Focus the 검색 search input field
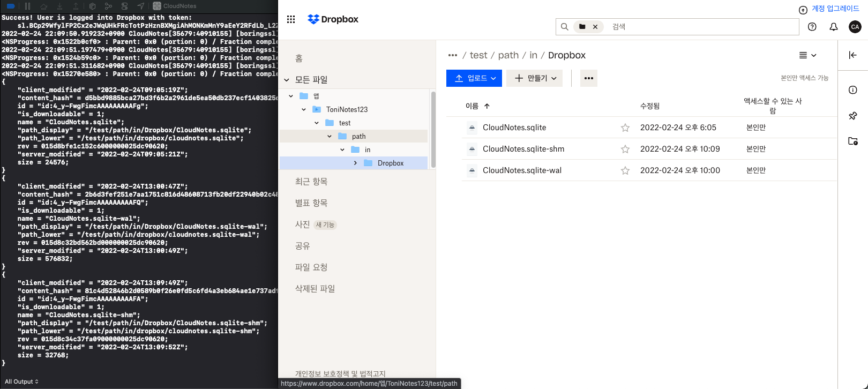 703,26
